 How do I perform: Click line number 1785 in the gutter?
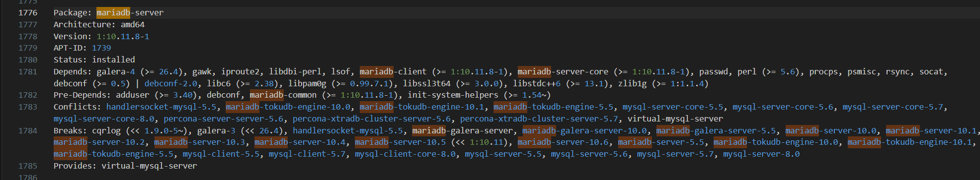(28, 166)
